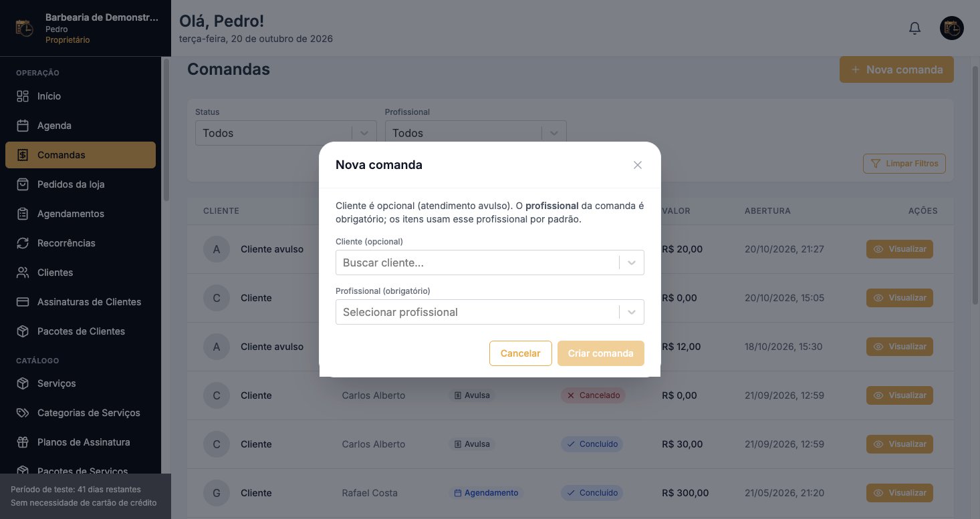Click the Cancelar button
This screenshot has height=519, width=980.
pos(521,353)
